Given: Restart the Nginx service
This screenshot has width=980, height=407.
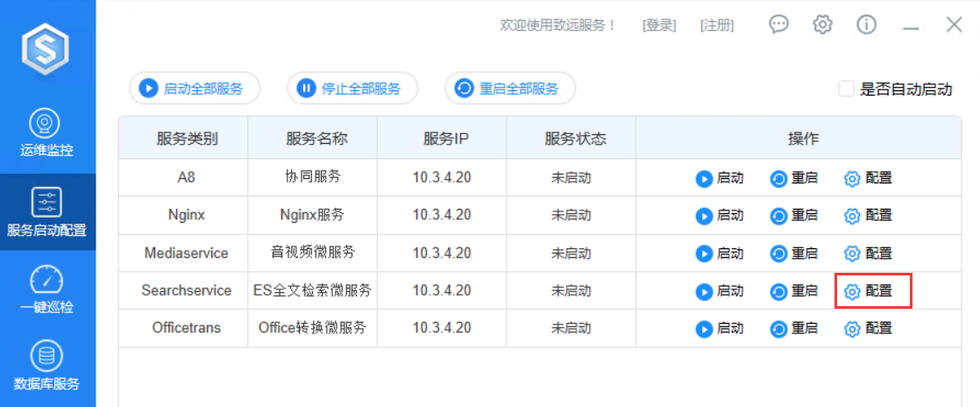Looking at the screenshot, I should coord(794,216).
